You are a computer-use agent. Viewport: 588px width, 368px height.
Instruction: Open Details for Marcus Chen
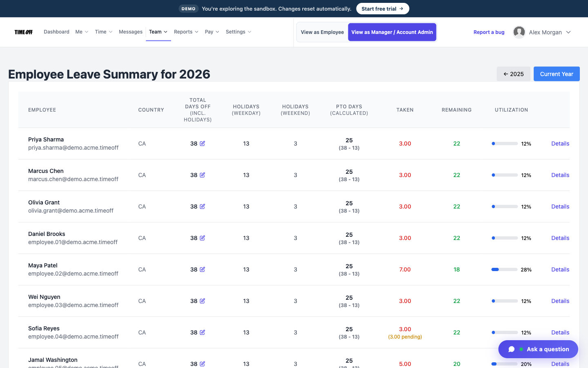click(560, 175)
